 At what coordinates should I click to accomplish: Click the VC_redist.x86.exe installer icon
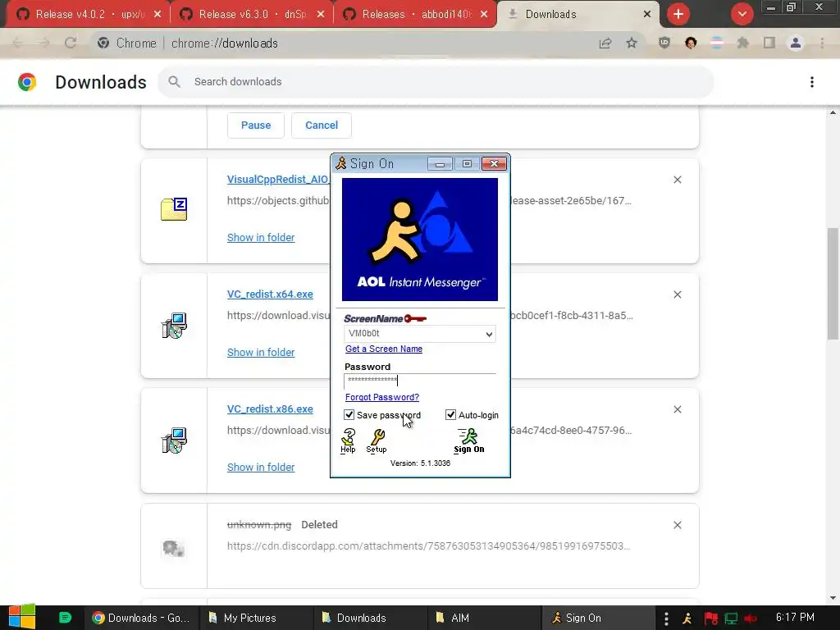click(174, 441)
